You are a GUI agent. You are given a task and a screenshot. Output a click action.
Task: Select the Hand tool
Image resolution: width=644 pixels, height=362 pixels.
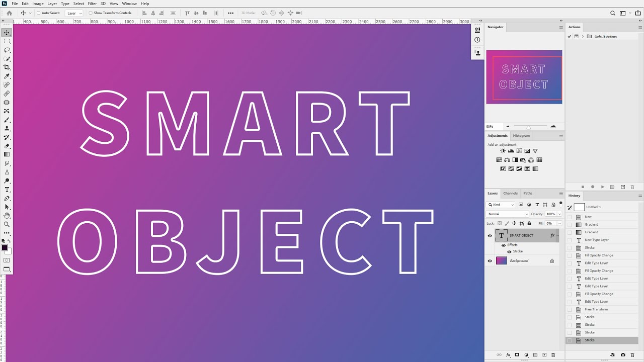click(7, 215)
